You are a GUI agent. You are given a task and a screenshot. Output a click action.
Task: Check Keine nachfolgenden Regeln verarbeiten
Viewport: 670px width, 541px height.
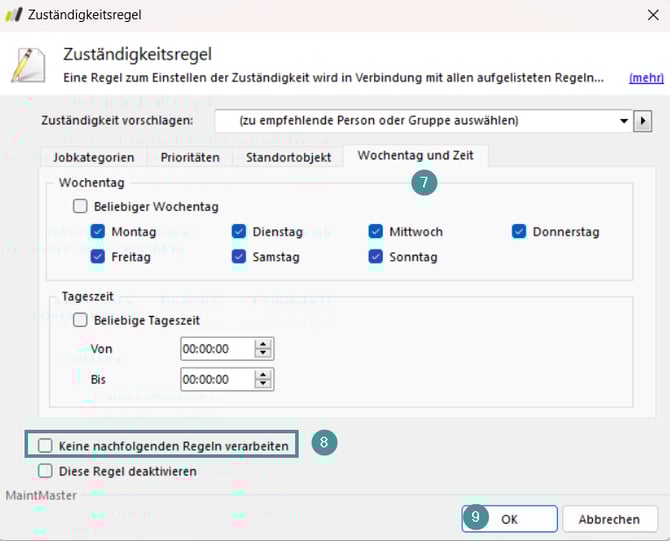click(x=45, y=446)
